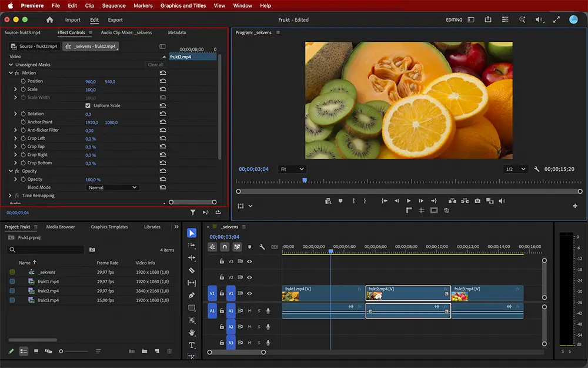This screenshot has width=588, height=368.
Task: Open the Share icon in header
Action: (x=488, y=19)
